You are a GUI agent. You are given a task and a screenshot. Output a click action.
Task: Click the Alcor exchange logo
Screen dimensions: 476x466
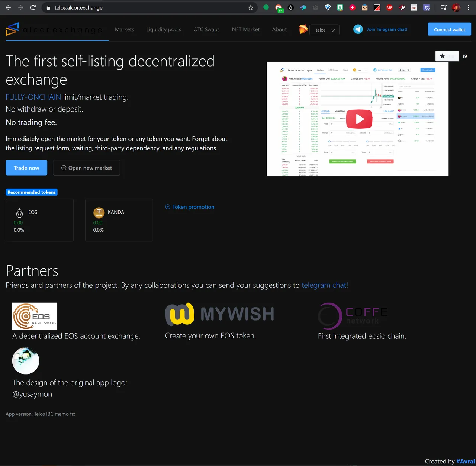pos(54,29)
